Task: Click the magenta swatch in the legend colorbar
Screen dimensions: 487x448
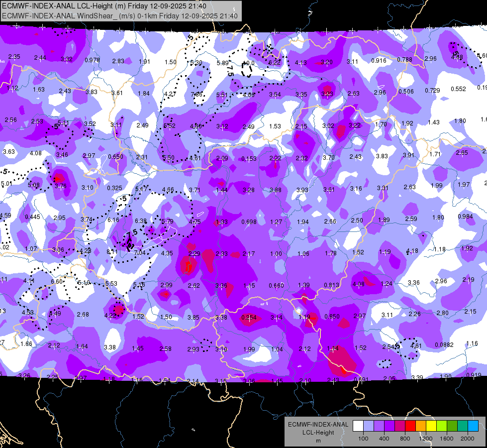Action: coord(400,426)
